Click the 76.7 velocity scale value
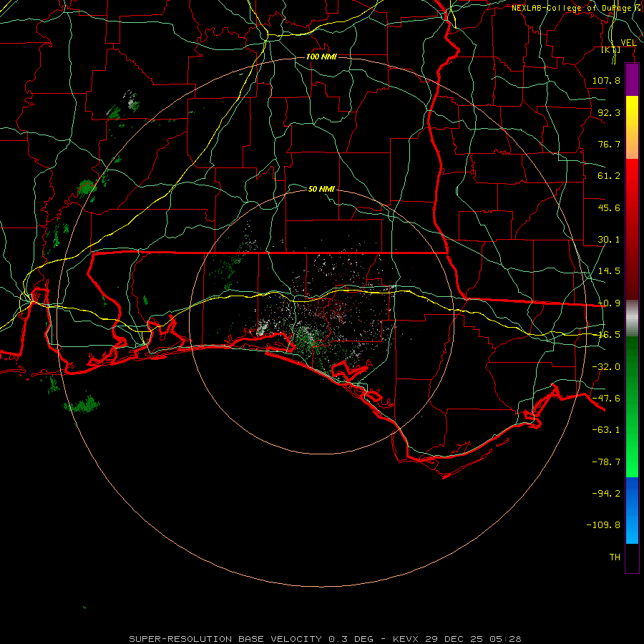This screenshot has width=644, height=644. pyautogui.click(x=609, y=144)
